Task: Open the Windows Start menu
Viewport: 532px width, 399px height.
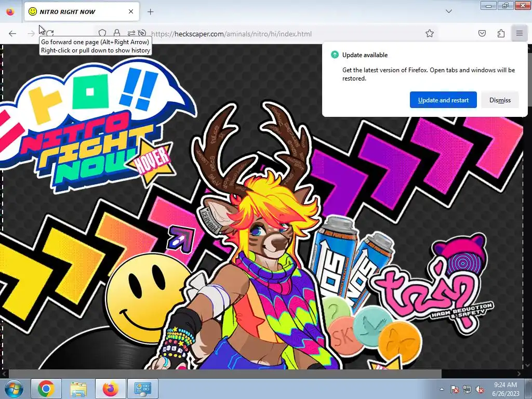Action: click(x=14, y=389)
